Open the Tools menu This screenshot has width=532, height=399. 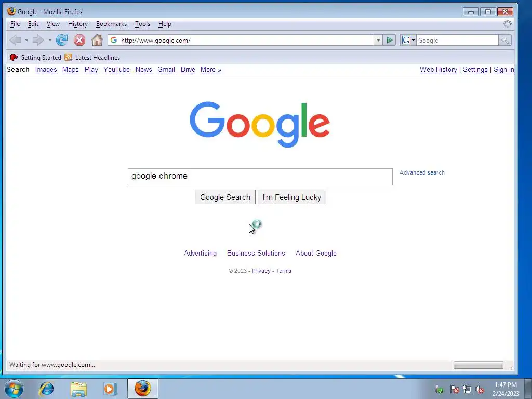click(x=142, y=24)
